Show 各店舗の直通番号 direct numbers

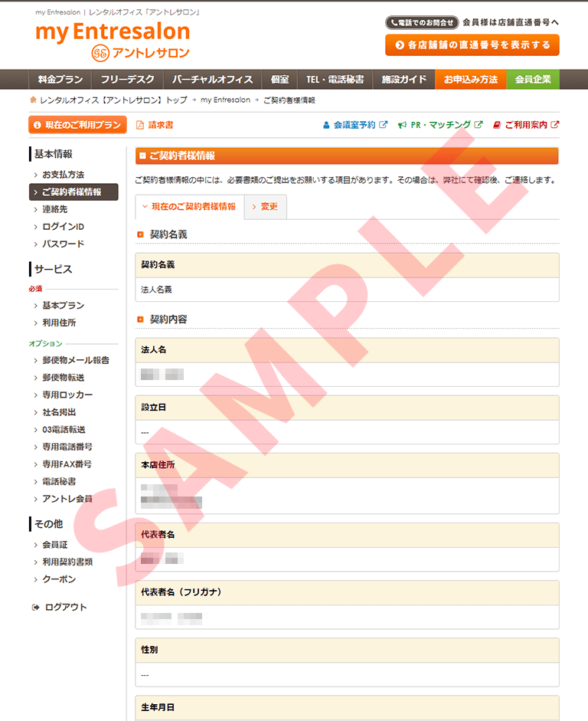pos(472,45)
